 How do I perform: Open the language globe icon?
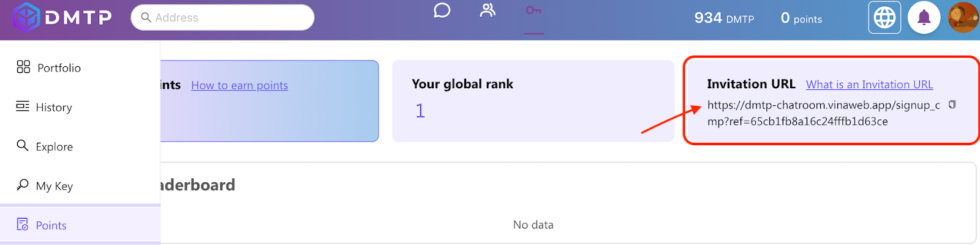884,18
